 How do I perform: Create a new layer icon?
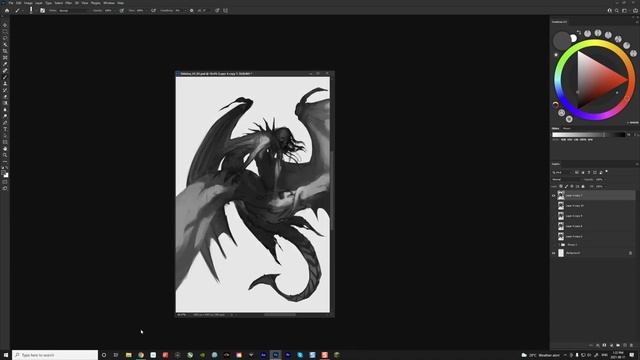(624, 345)
